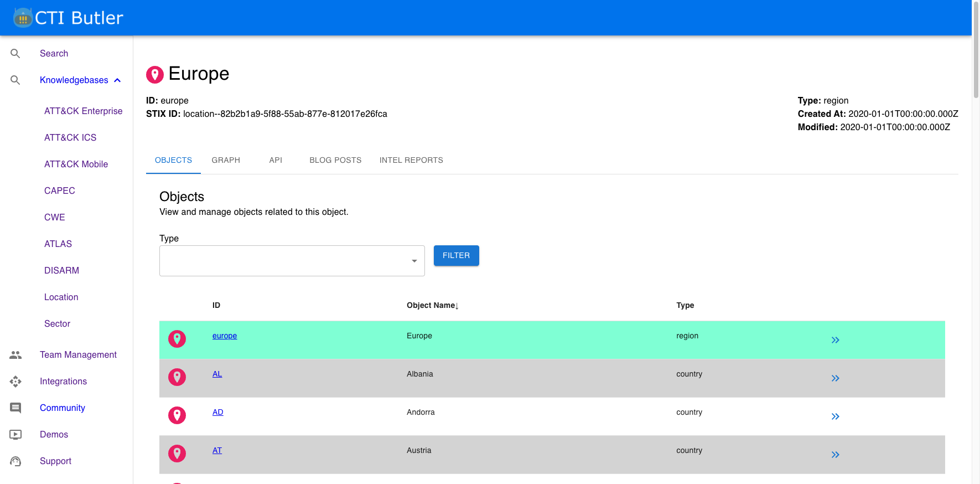Viewport: 980px width, 484px height.
Task: Click the Community chat icon
Action: [x=15, y=408]
